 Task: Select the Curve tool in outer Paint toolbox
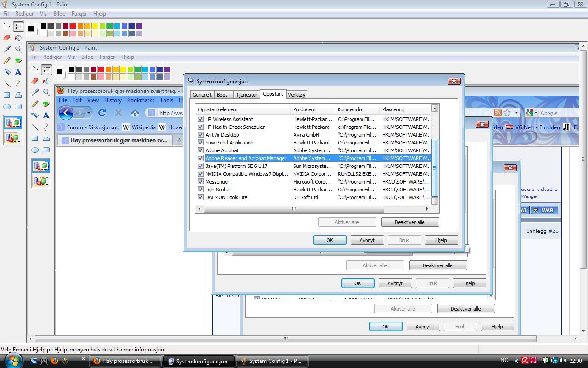[x=18, y=84]
